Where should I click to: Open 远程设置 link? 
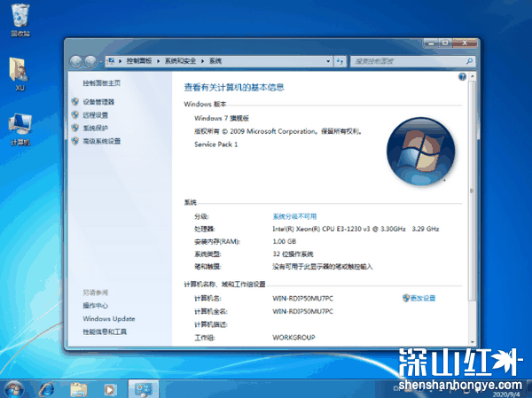click(96, 115)
